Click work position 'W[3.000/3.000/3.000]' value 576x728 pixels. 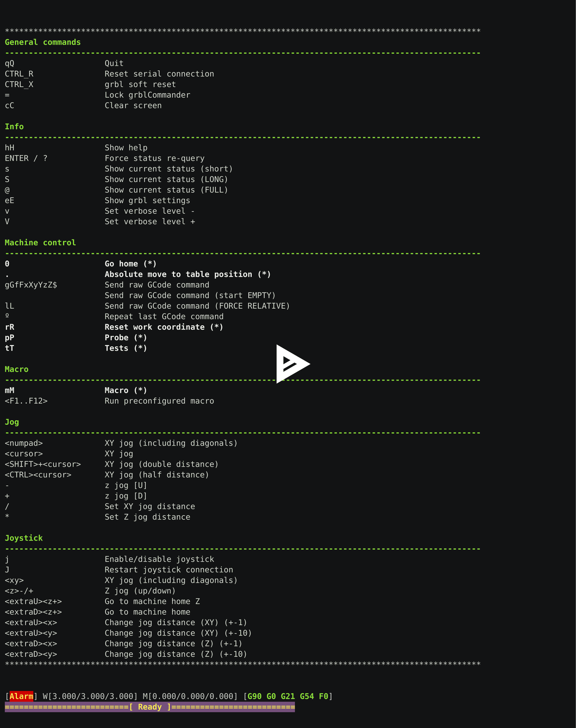pos(90,696)
